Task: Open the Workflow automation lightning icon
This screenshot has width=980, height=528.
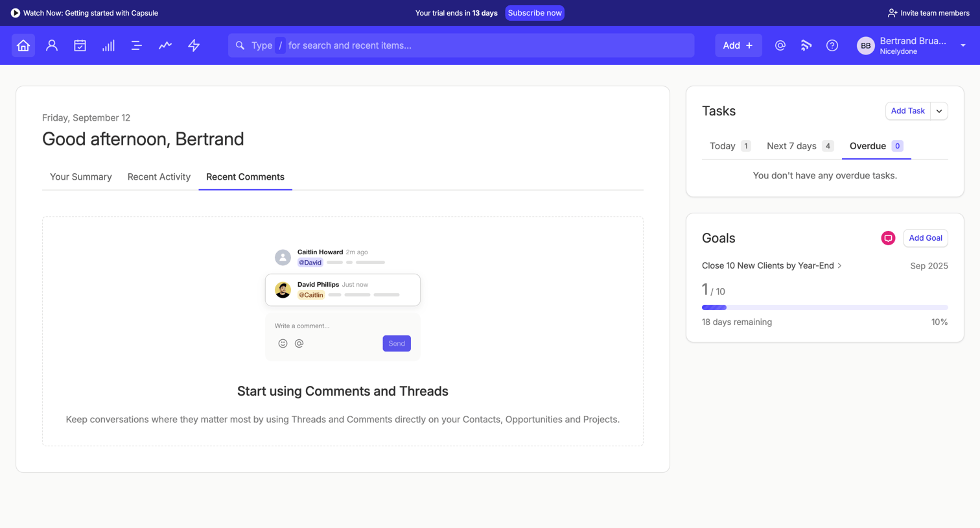Action: point(194,45)
